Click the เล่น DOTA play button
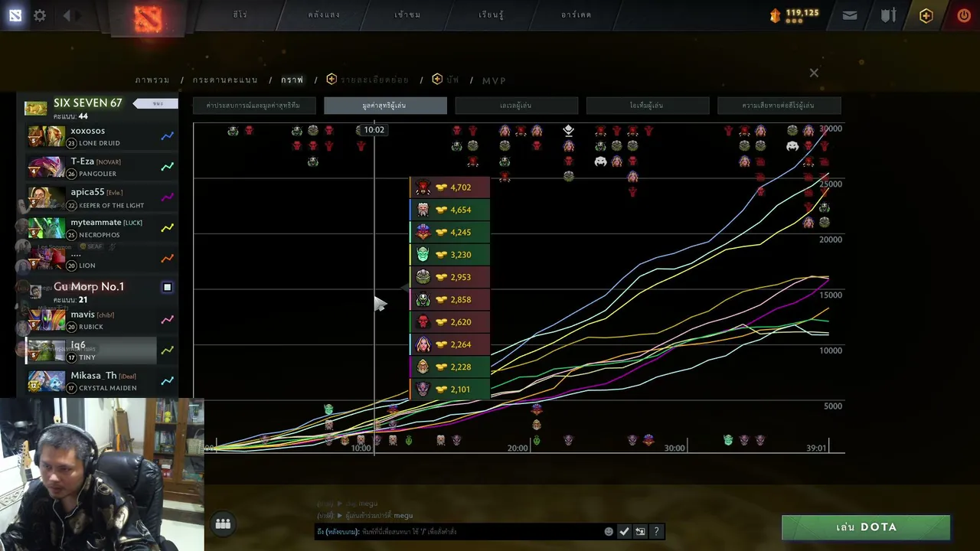This screenshot has width=980, height=551. pos(866,527)
